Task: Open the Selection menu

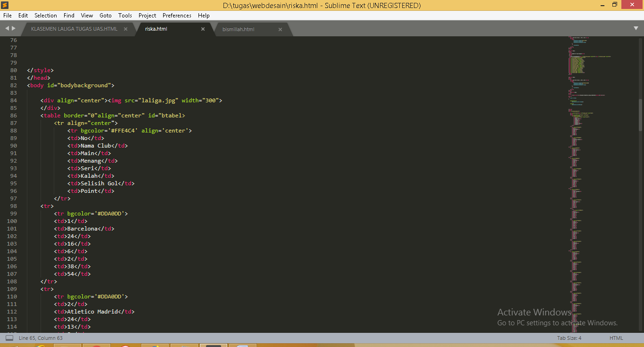Action: (x=46, y=16)
